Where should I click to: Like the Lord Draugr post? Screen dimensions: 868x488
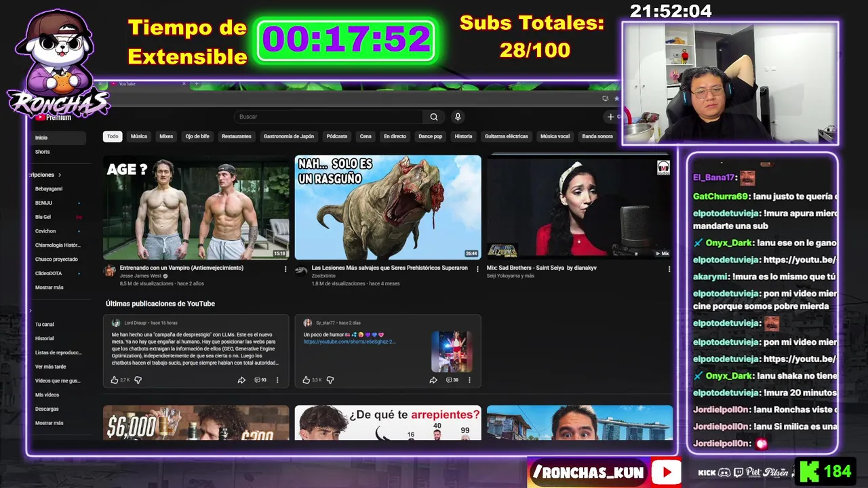coord(115,380)
